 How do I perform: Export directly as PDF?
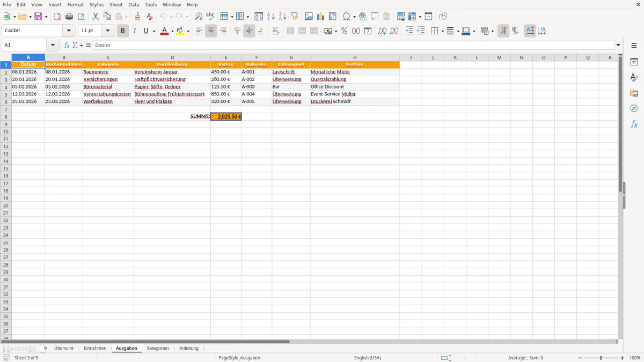(x=57, y=17)
